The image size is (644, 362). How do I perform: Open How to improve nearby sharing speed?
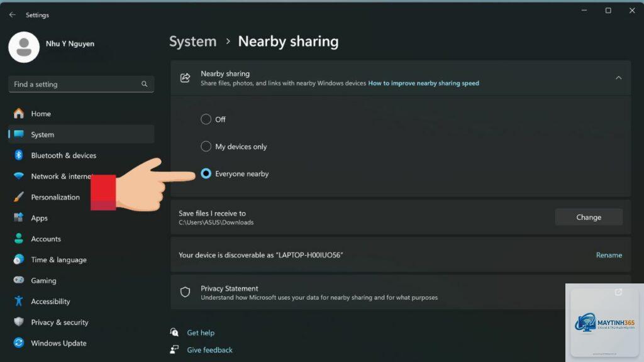(x=423, y=83)
